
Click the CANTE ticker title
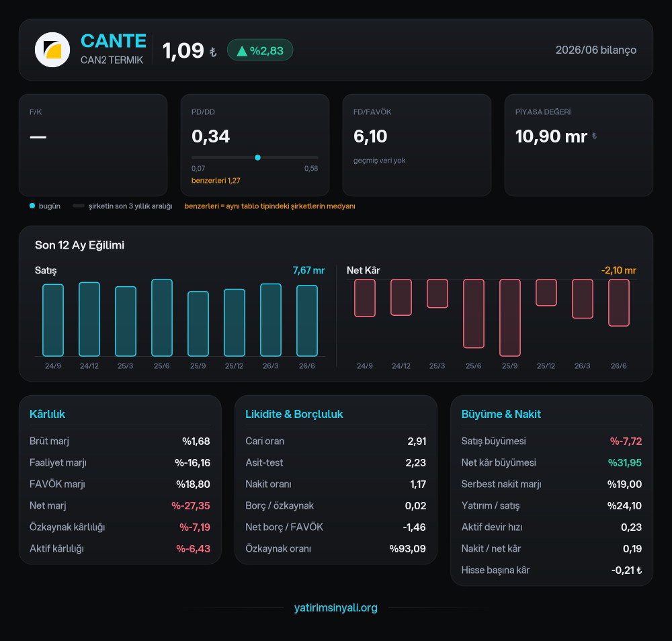[114, 41]
